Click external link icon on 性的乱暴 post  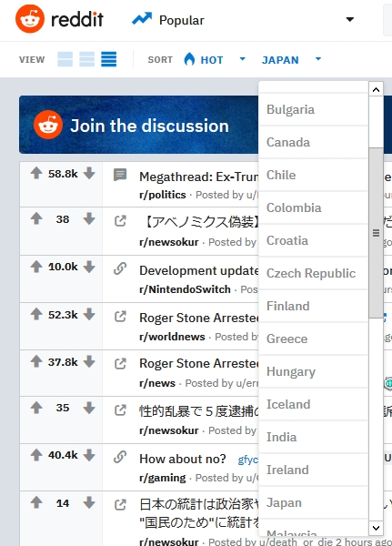pos(120,410)
